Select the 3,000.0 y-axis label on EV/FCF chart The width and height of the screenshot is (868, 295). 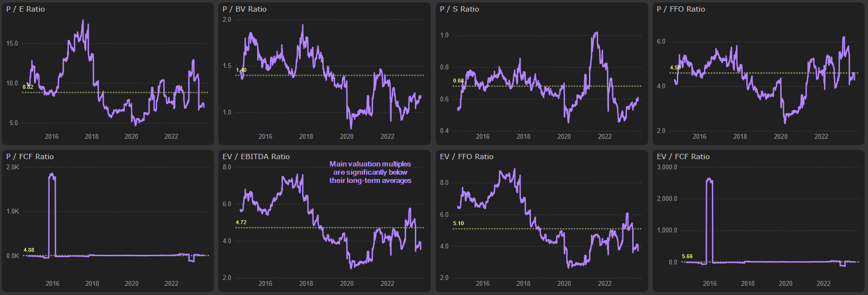[667, 167]
